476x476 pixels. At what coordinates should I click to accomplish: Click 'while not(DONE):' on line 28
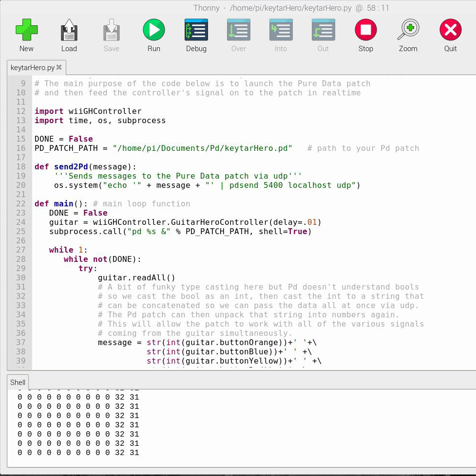coord(102,259)
